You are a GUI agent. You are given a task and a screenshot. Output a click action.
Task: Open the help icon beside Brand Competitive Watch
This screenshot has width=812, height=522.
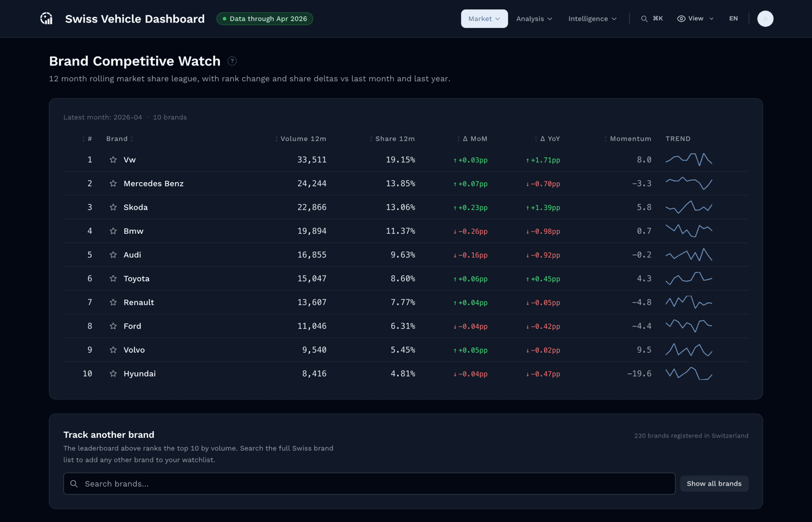click(232, 61)
